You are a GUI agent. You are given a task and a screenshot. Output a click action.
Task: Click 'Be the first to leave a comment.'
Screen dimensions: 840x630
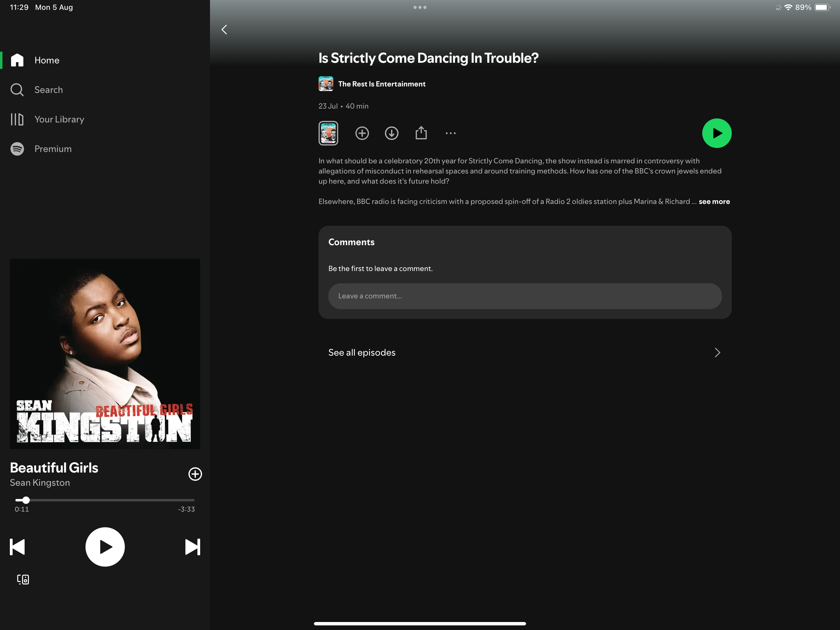click(381, 269)
